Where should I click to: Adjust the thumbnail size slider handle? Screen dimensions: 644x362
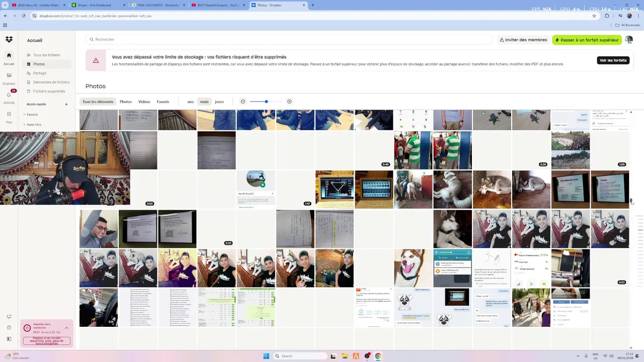coord(266,102)
